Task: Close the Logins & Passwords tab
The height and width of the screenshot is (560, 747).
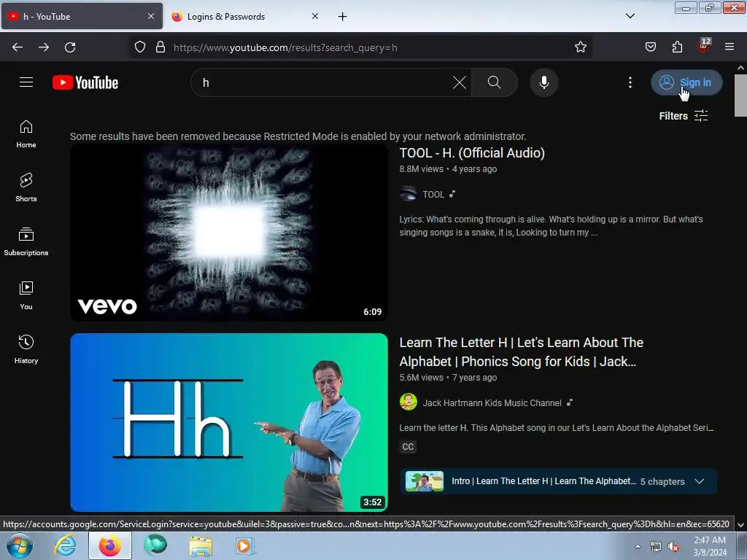Action: pyautogui.click(x=315, y=16)
